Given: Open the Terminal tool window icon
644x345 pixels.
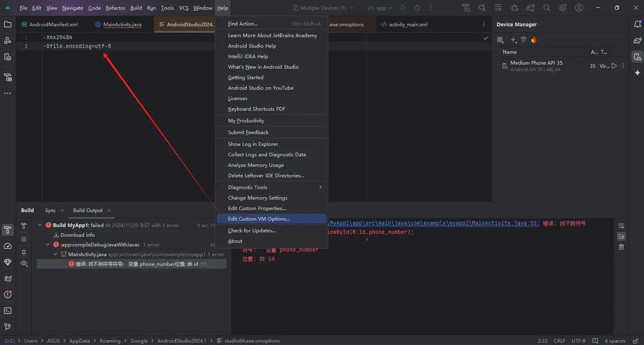Looking at the screenshot, I should tap(7, 310).
